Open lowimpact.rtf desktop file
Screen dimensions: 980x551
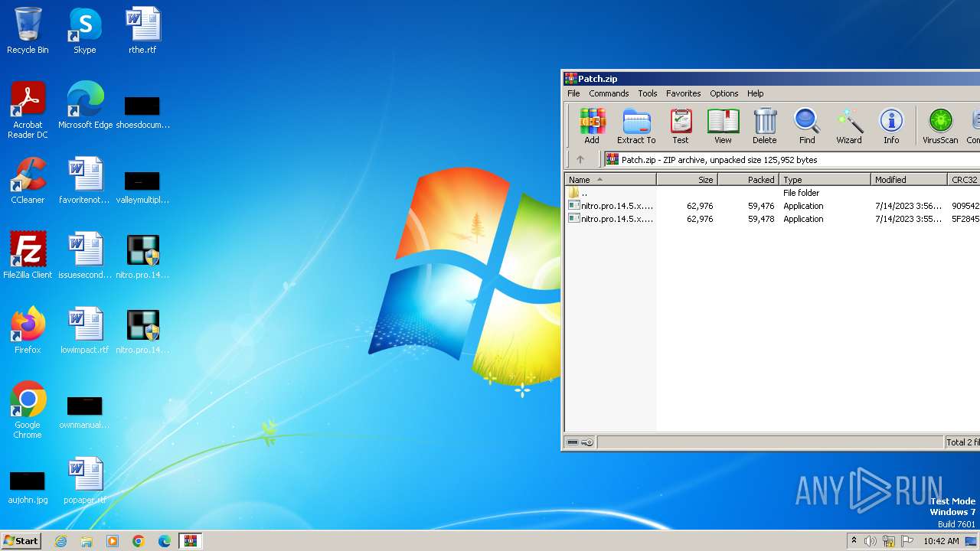coord(85,331)
